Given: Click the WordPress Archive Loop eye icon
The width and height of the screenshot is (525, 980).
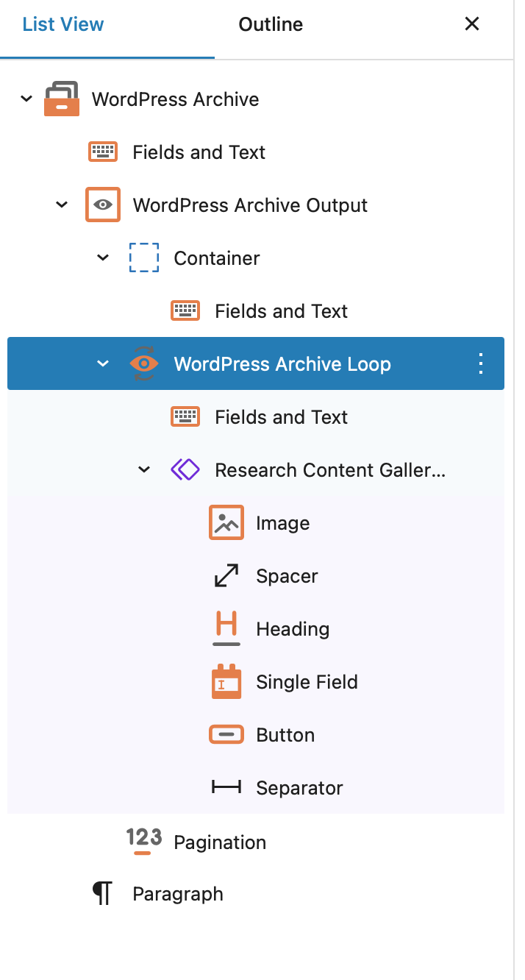Looking at the screenshot, I should [144, 364].
